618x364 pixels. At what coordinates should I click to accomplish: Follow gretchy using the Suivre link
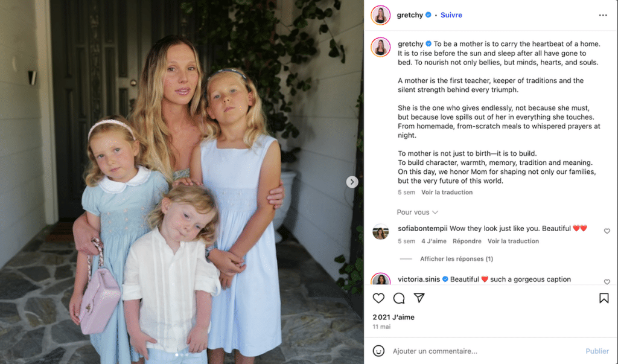451,15
